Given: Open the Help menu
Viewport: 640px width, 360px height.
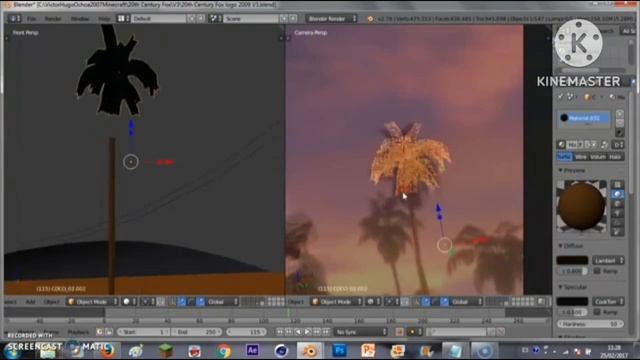Looking at the screenshot, I should 104,18.
